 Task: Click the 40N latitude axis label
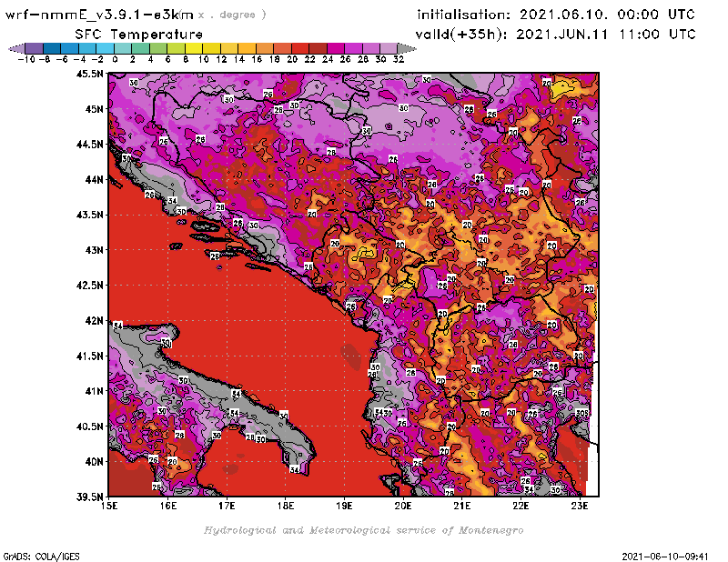pyautogui.click(x=94, y=462)
